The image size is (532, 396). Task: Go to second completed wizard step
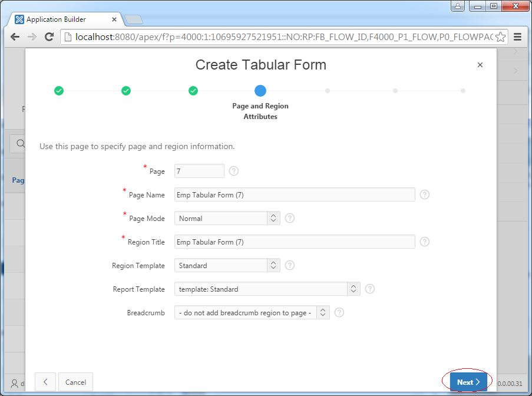point(126,91)
